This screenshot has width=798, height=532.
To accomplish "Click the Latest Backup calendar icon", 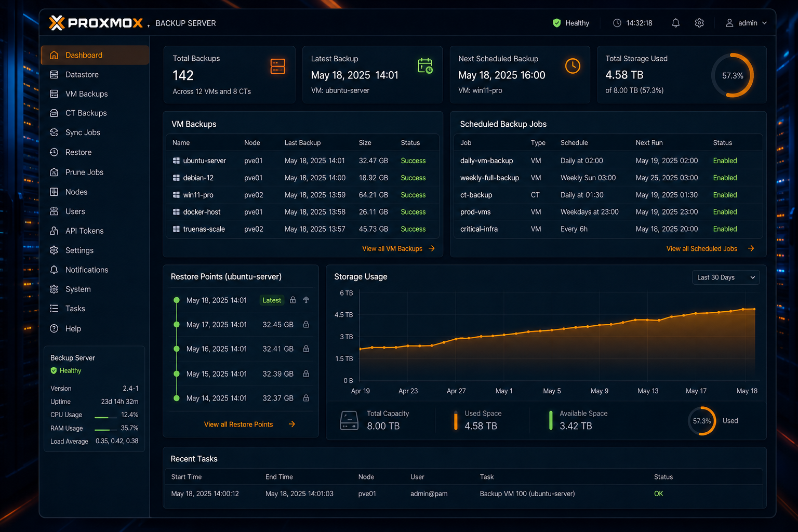I will click(425, 66).
